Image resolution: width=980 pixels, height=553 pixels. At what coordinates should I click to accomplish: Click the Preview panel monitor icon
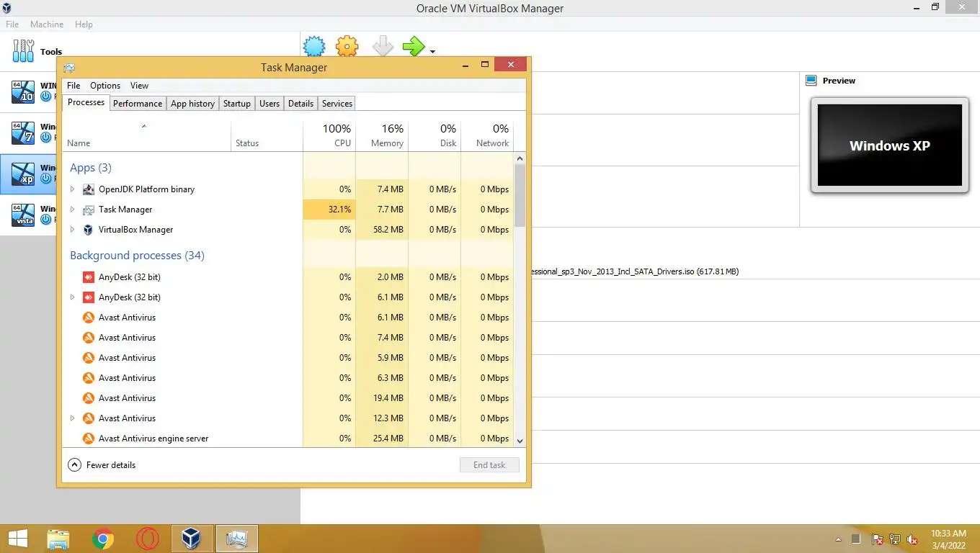tap(811, 81)
